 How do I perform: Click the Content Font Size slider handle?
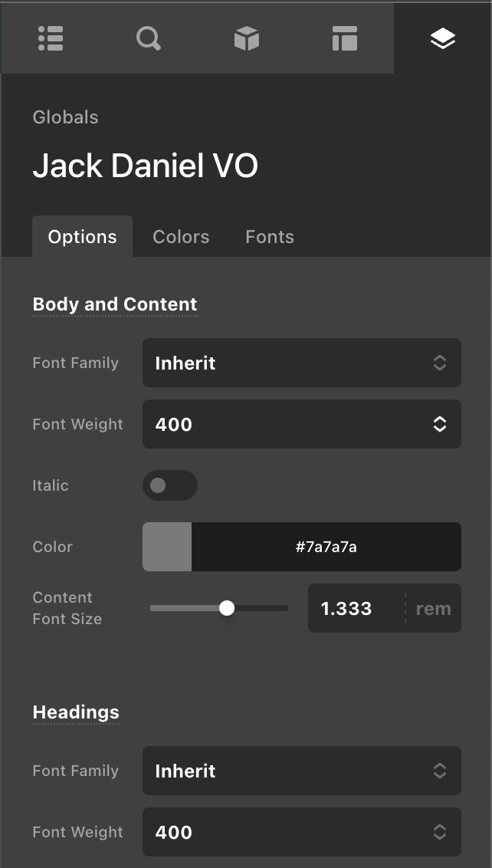[x=227, y=608]
